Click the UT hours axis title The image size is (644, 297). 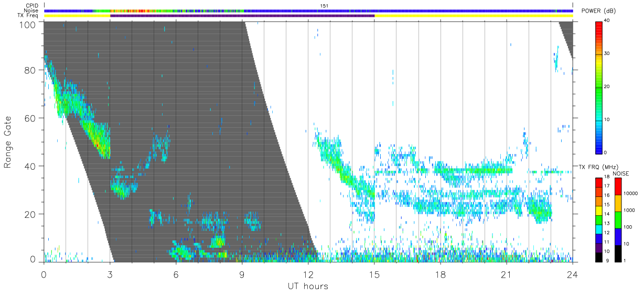[308, 286]
